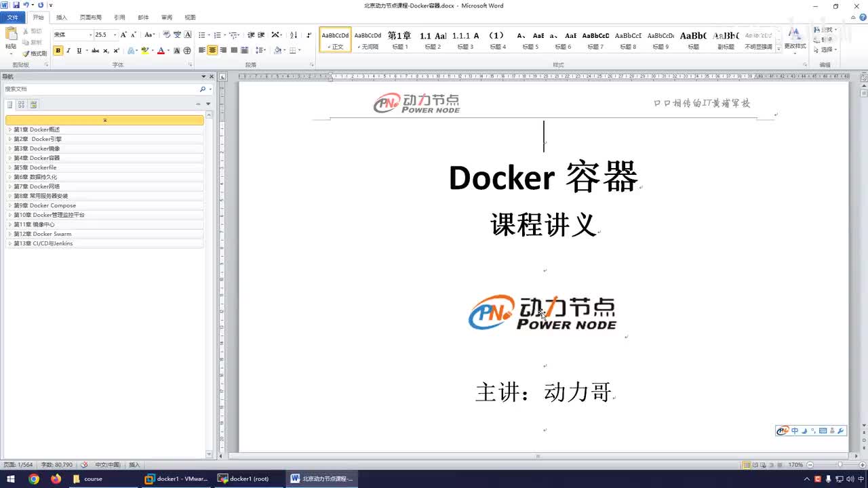Apply the 无间隔 style
Image resolution: width=868 pixels, height=488 pixels.
coord(368,40)
